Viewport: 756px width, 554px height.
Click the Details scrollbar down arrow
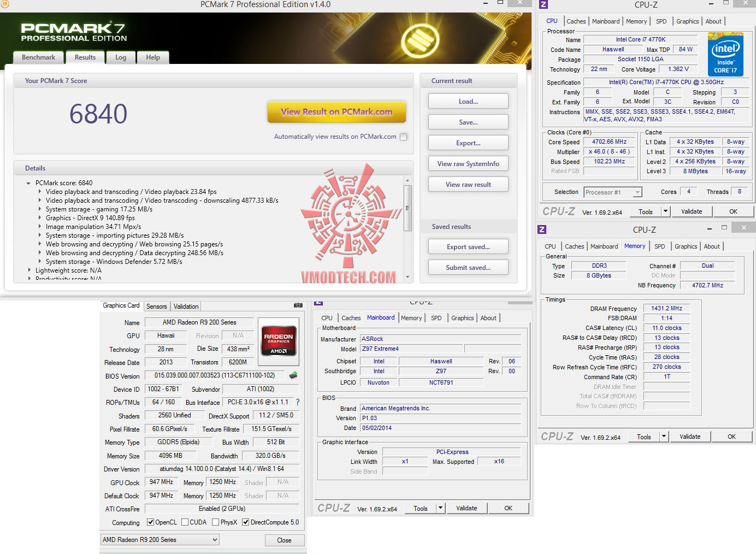(407, 277)
